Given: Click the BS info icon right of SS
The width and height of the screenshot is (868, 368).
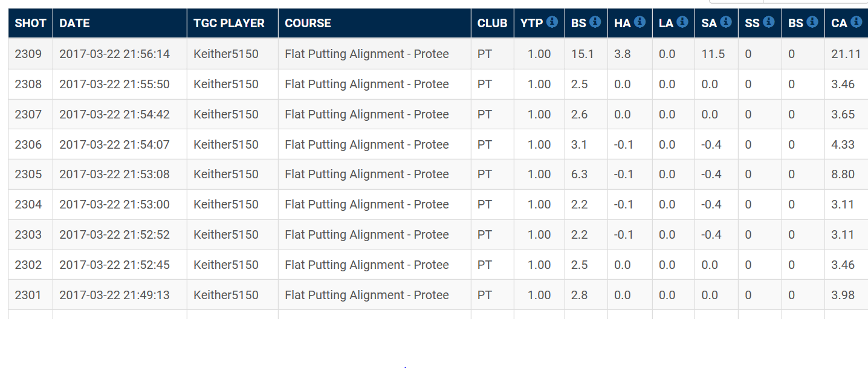Looking at the screenshot, I should click(x=812, y=22).
